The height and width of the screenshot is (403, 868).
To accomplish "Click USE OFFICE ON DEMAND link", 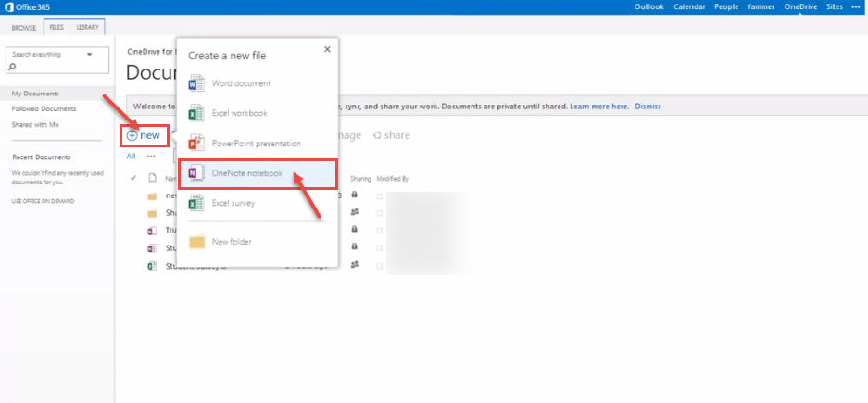I will (44, 202).
